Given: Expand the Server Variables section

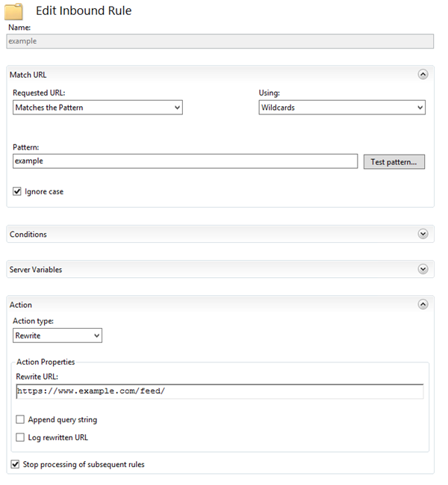Looking at the screenshot, I should (x=423, y=269).
